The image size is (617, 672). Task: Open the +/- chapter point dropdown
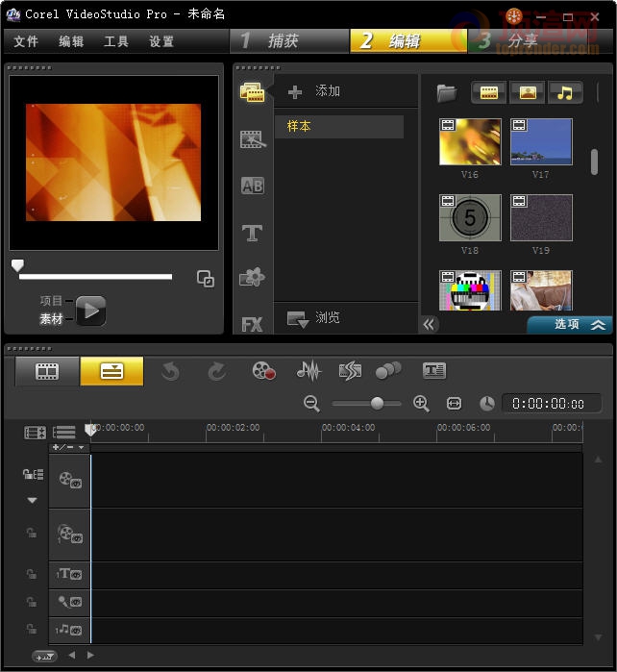(68, 447)
